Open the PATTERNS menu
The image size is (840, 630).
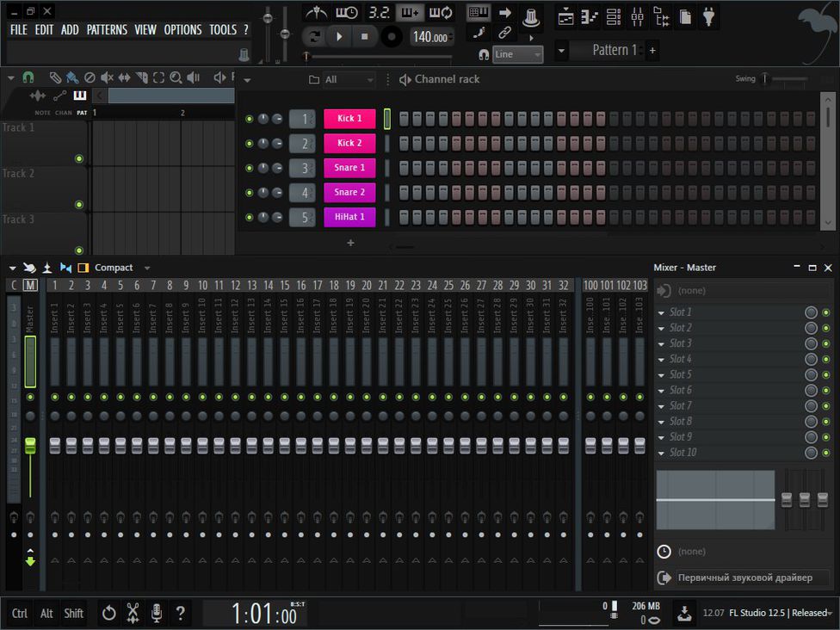[x=107, y=29]
